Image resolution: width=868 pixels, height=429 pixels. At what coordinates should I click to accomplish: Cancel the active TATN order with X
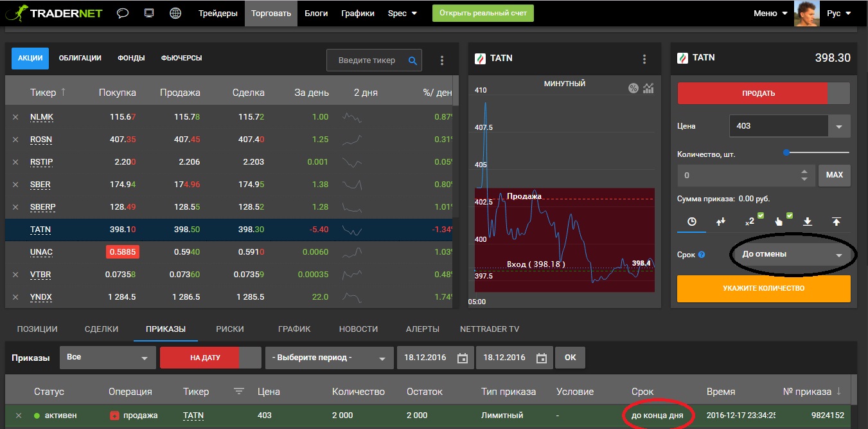pyautogui.click(x=19, y=415)
